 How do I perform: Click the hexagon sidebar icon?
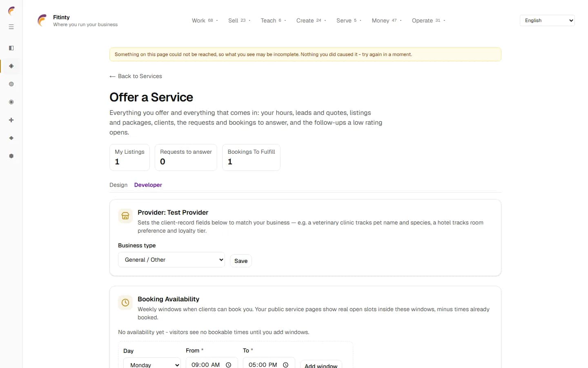(11, 156)
